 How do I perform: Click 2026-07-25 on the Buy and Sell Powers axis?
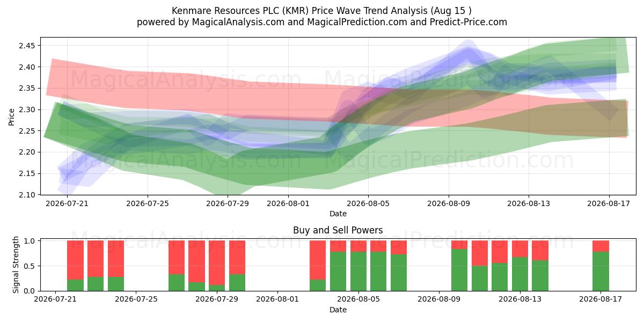pyautogui.click(x=136, y=299)
